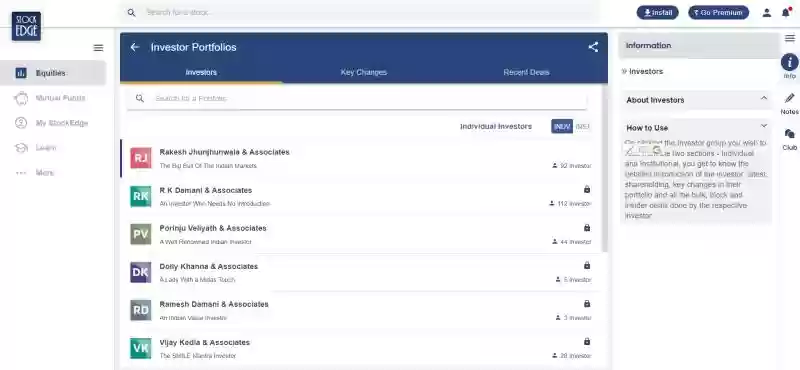
Task: Switch to the Key Changes tab
Action: point(363,72)
